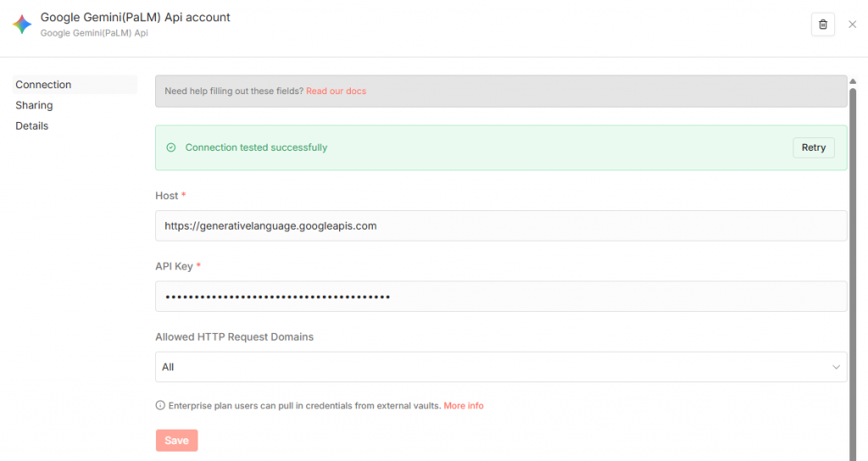Open the Allowed HTTP Request Domains dropdown
This screenshot has height=461, width=868.
[501, 367]
